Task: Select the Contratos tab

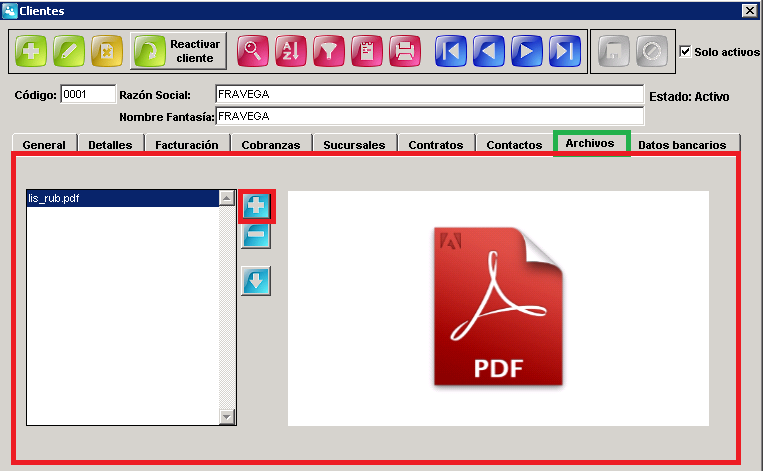Action: point(436,145)
